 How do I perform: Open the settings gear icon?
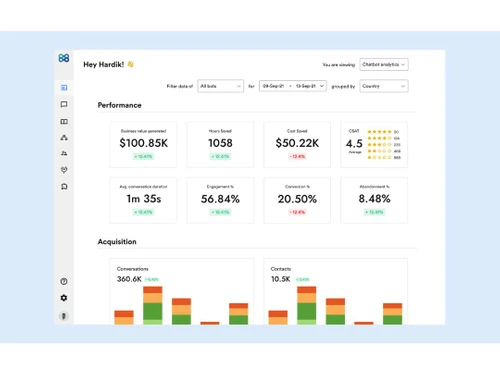coord(64,298)
